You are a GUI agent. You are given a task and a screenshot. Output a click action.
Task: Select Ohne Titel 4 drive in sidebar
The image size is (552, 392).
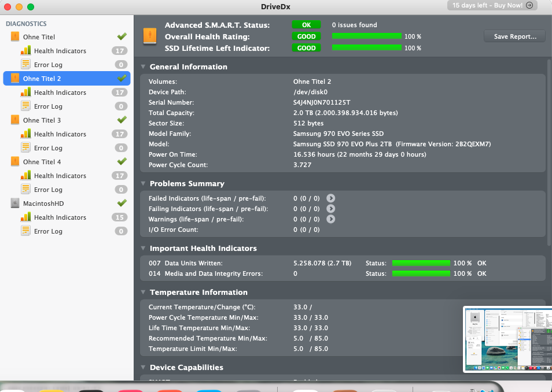coord(42,162)
